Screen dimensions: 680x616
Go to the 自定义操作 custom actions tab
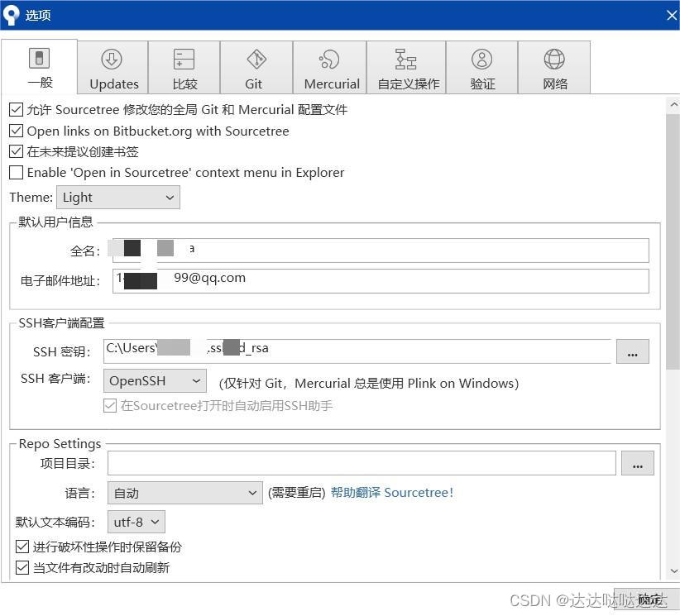coord(406,67)
